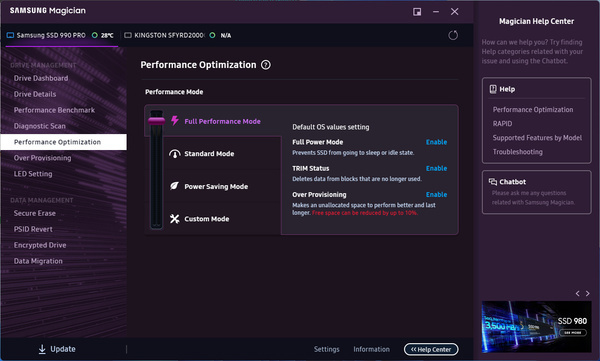Open the Settings link at bottom
This screenshot has height=361, width=600.
click(326, 349)
